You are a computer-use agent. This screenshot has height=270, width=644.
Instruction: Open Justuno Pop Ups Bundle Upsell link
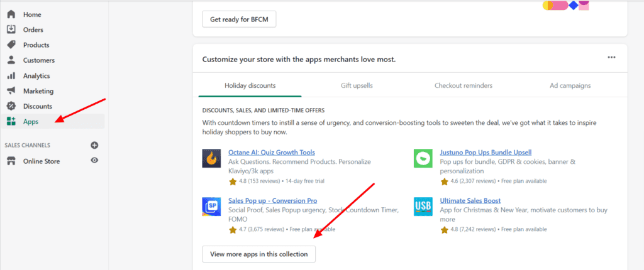(486, 153)
